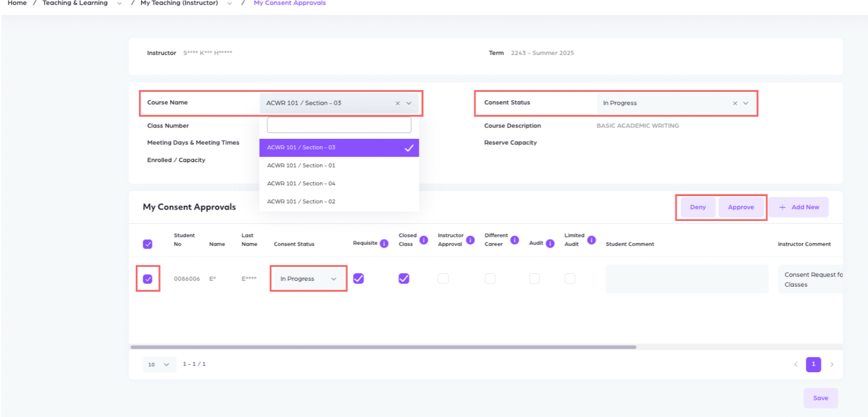Toggle the select-all checkbox in table header

pos(148,244)
